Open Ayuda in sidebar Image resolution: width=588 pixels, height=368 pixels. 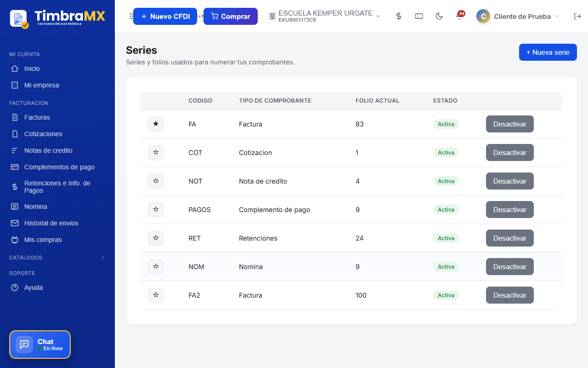tap(57, 287)
